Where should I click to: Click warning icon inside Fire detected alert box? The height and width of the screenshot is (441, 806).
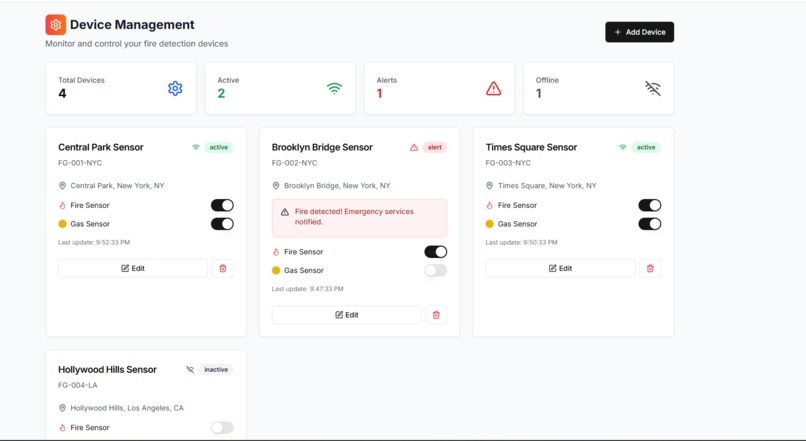(285, 212)
